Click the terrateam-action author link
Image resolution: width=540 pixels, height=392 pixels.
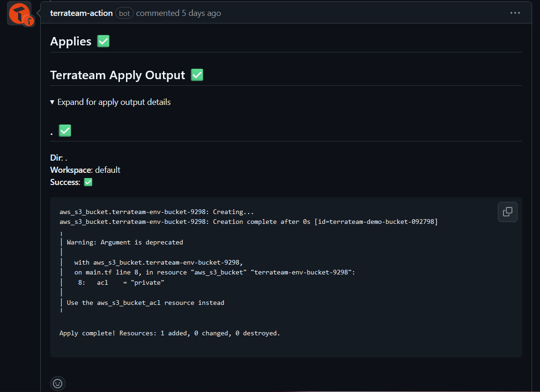pyautogui.click(x=81, y=13)
